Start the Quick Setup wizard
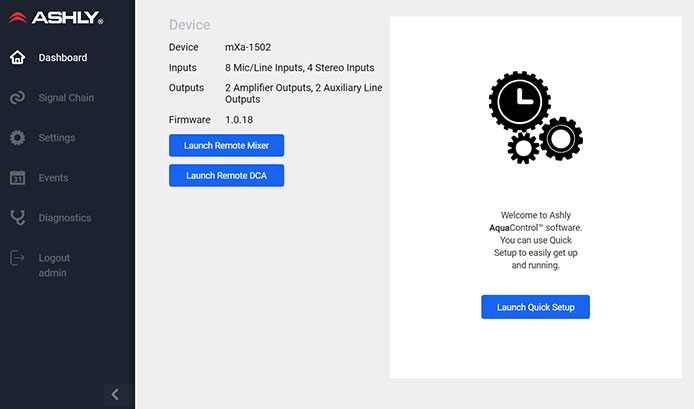Image resolution: width=694 pixels, height=409 pixels. (x=535, y=307)
